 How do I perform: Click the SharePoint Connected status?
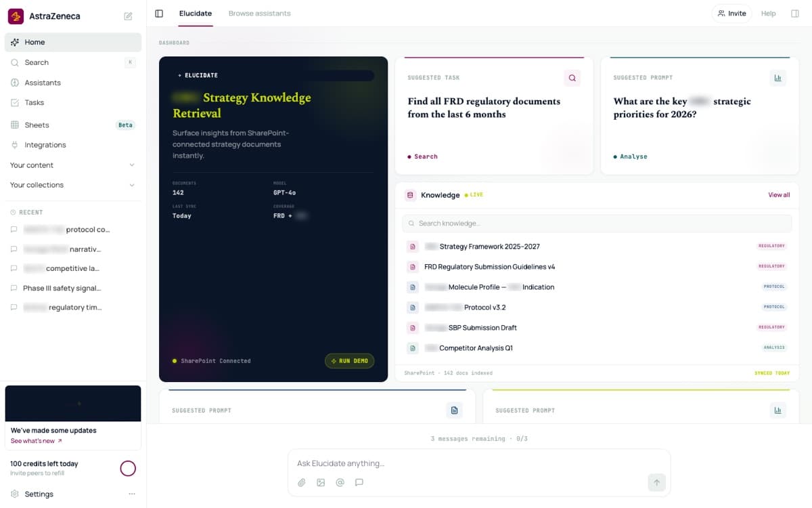tap(211, 361)
